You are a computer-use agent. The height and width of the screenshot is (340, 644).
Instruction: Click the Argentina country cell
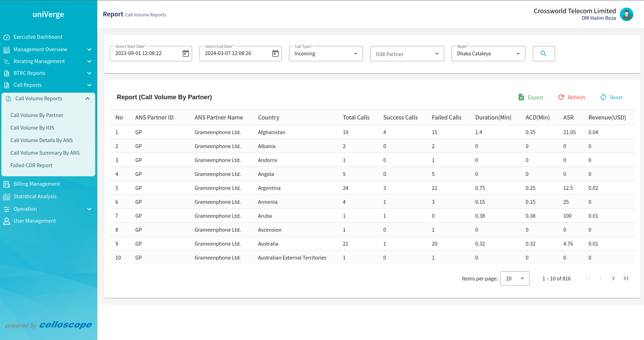coord(269,188)
